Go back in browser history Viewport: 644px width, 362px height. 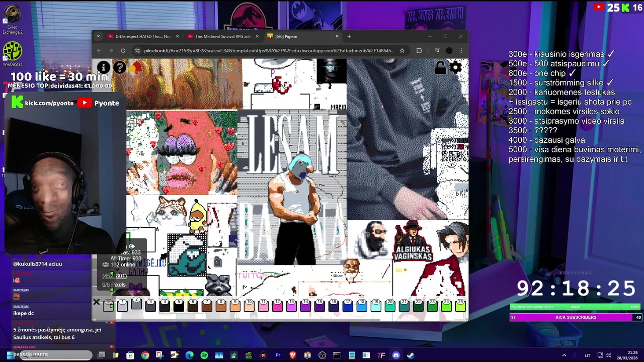click(x=99, y=50)
